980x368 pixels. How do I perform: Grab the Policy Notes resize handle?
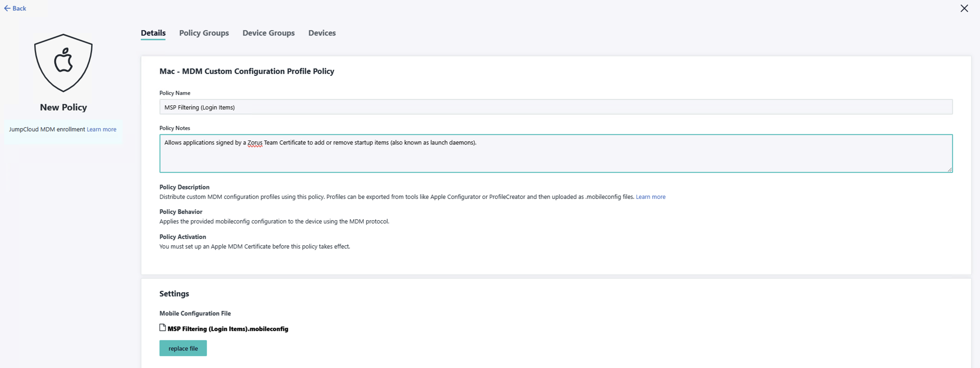click(949, 169)
